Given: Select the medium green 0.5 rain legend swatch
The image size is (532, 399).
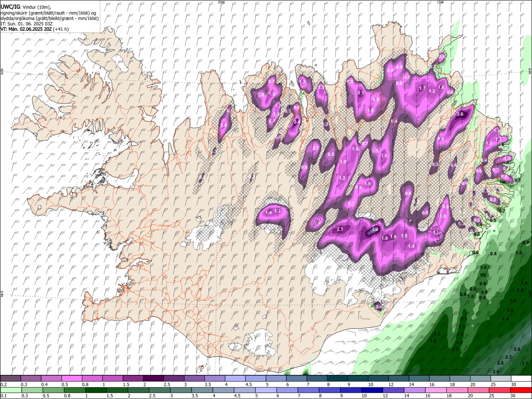Looking at the screenshot, I should (x=53, y=390).
